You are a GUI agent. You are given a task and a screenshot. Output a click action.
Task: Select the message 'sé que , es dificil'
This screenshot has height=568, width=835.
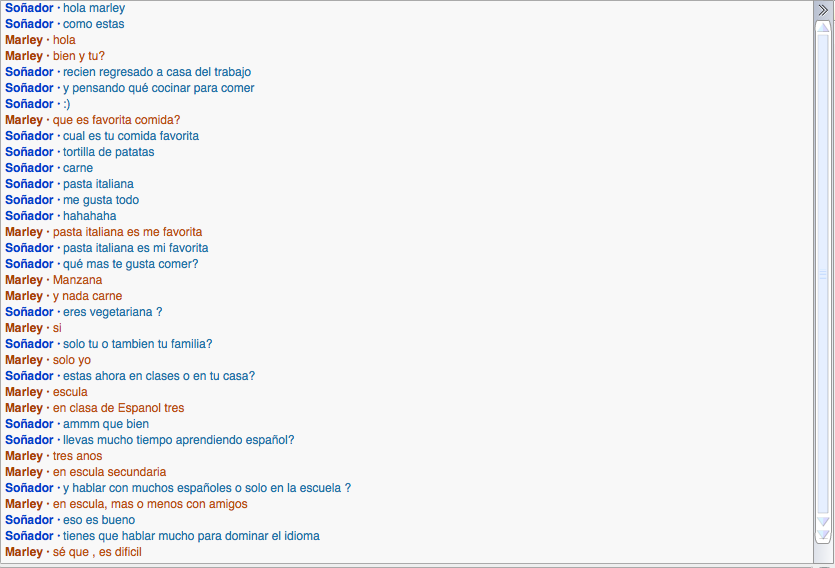pos(97,552)
